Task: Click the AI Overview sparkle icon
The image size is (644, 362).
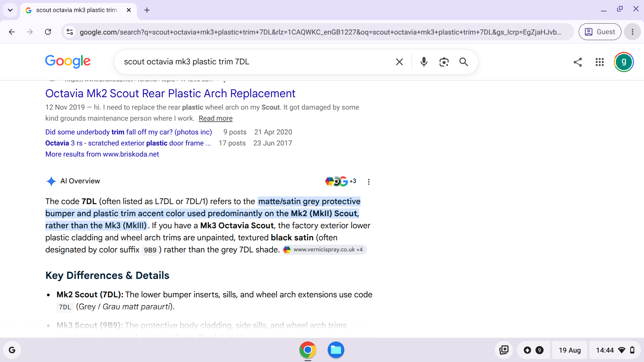Action: (x=51, y=181)
